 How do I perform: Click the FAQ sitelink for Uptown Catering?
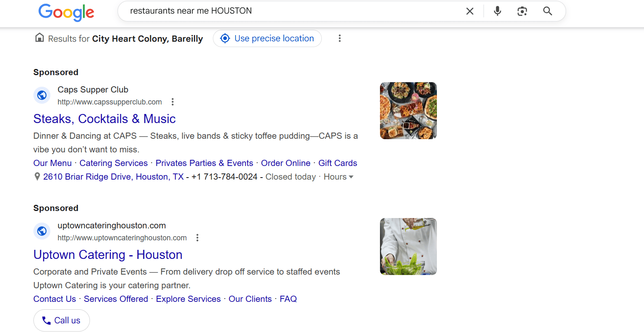288,299
